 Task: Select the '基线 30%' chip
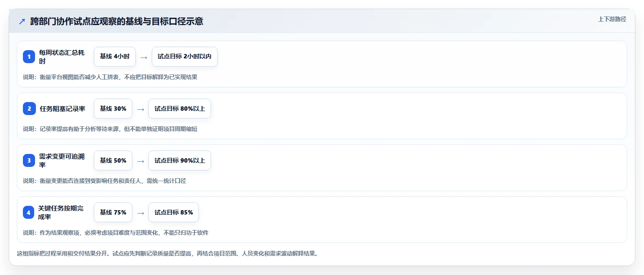click(x=113, y=109)
